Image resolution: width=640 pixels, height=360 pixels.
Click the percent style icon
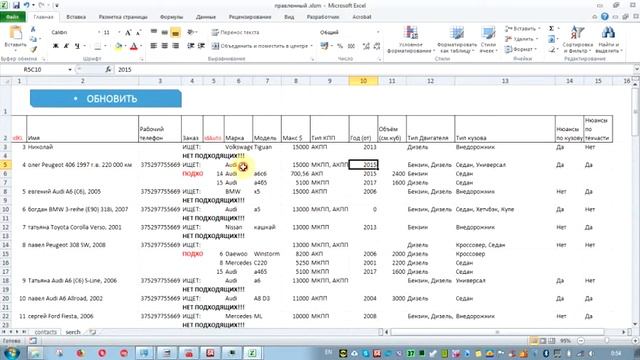[340, 46]
